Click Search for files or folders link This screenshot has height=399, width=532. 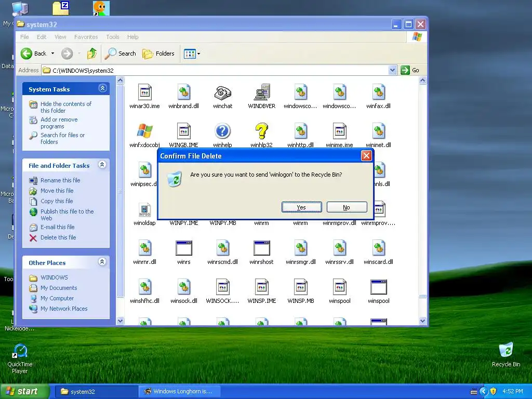click(62, 138)
